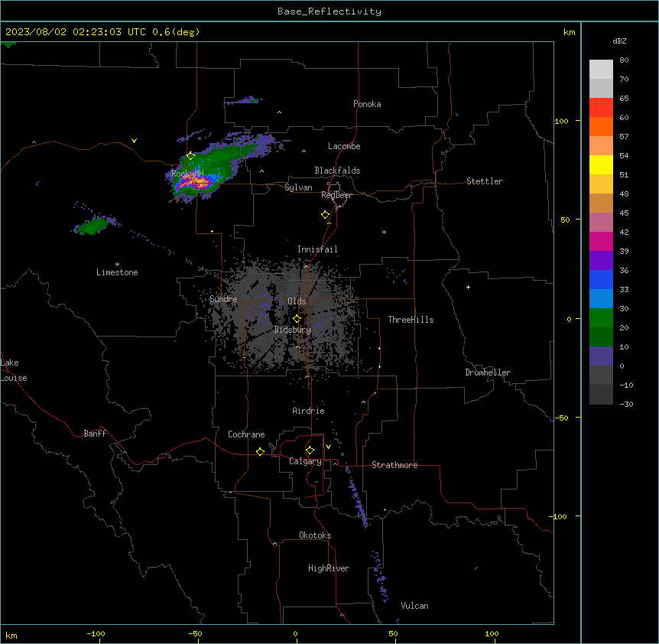Click the Drumheller label
659x644 pixels.
[x=488, y=372]
